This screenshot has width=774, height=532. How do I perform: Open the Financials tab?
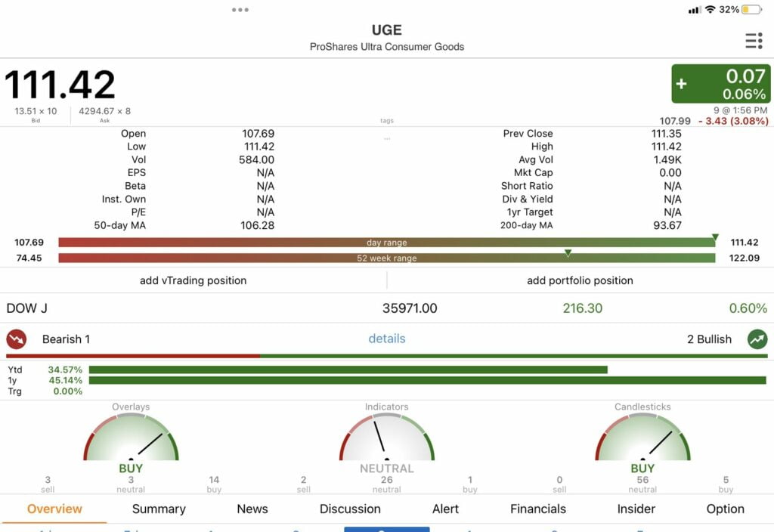[x=538, y=509]
